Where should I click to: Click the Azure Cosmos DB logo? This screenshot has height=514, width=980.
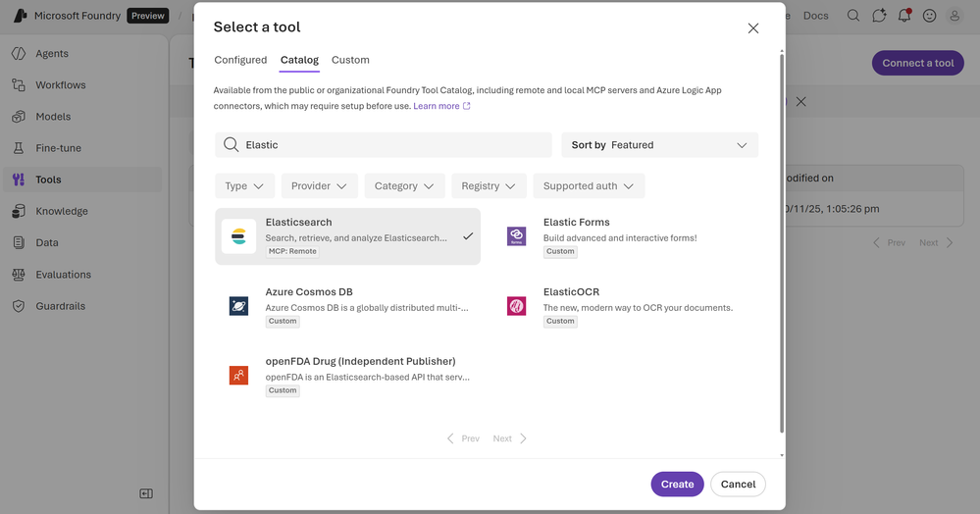238,306
